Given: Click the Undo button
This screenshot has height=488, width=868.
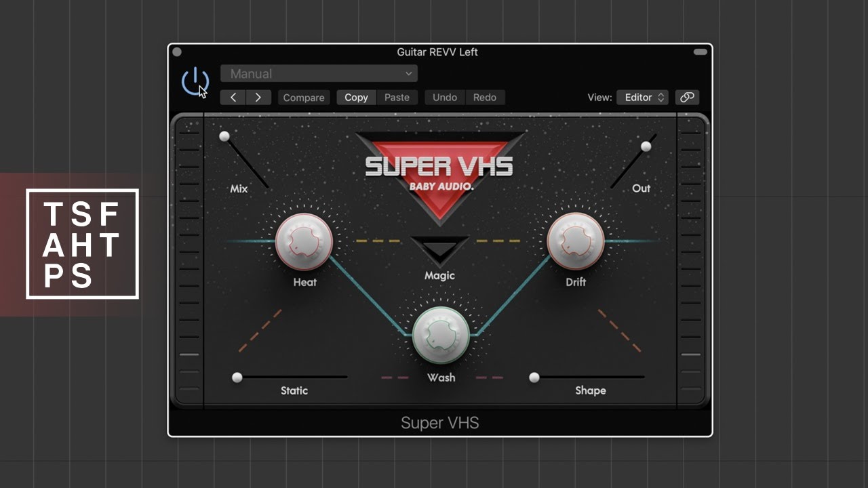Looking at the screenshot, I should coord(445,98).
